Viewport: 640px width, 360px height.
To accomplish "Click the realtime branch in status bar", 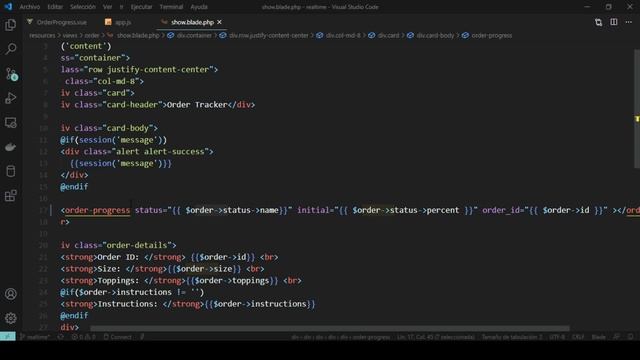I will 35,337.
